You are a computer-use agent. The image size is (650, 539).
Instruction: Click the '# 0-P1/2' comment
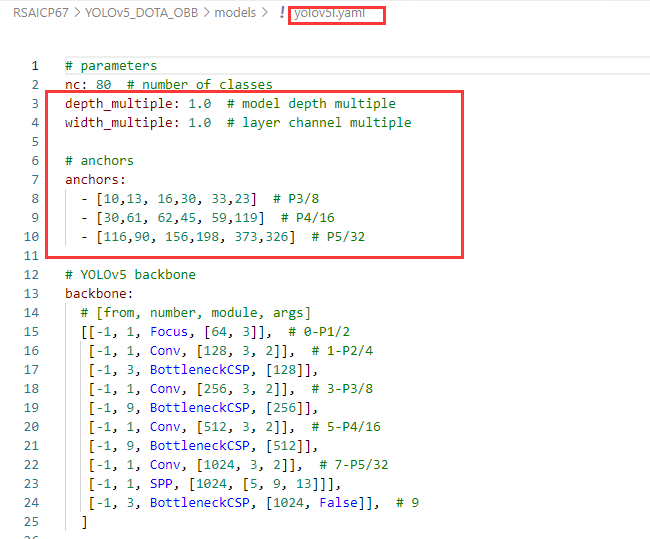point(319,332)
